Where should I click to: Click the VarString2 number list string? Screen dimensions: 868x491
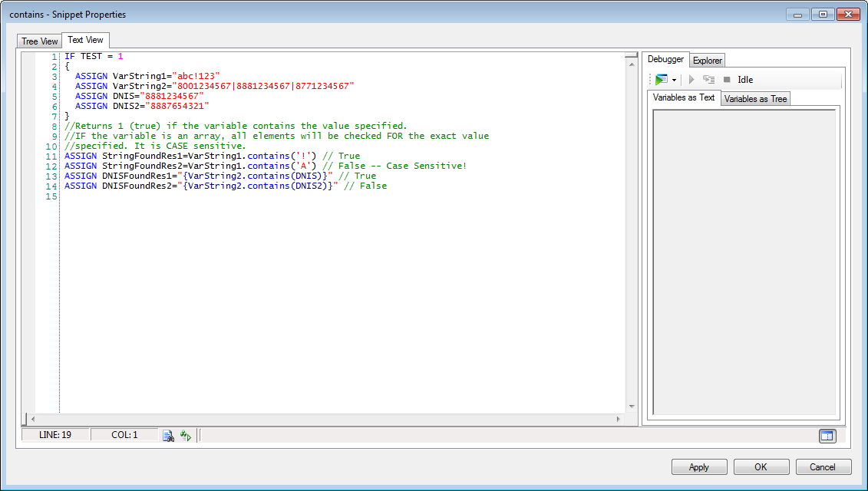pos(263,87)
